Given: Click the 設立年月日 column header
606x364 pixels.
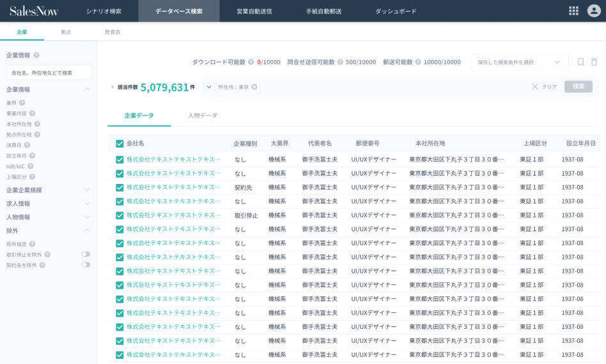Looking at the screenshot, I should pos(580,143).
